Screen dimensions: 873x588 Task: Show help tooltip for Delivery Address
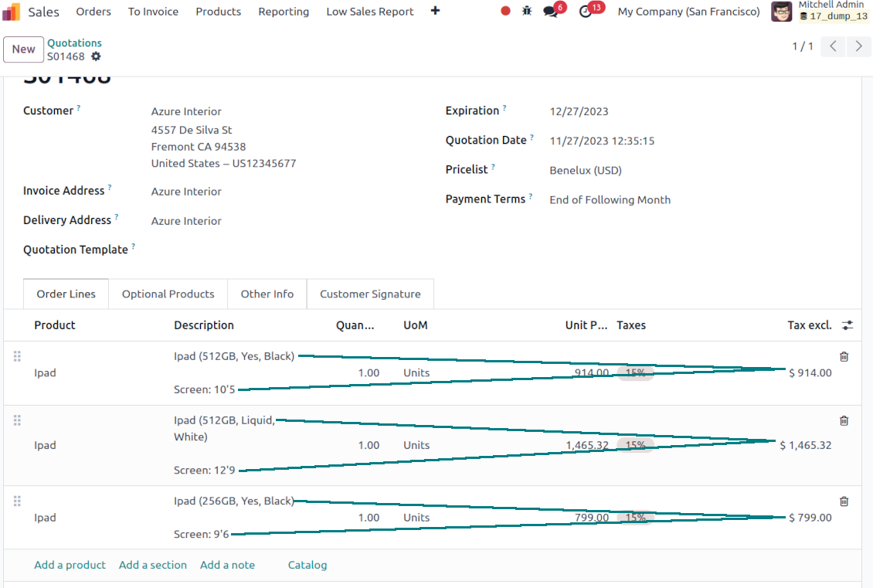(117, 216)
